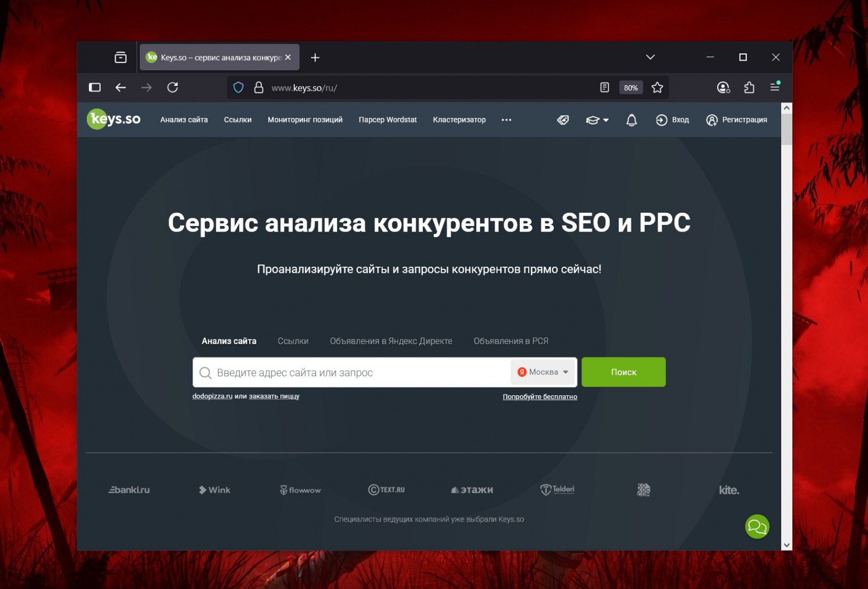
Task: Open Парсер Wordstat from the navigation
Action: pyautogui.click(x=387, y=120)
